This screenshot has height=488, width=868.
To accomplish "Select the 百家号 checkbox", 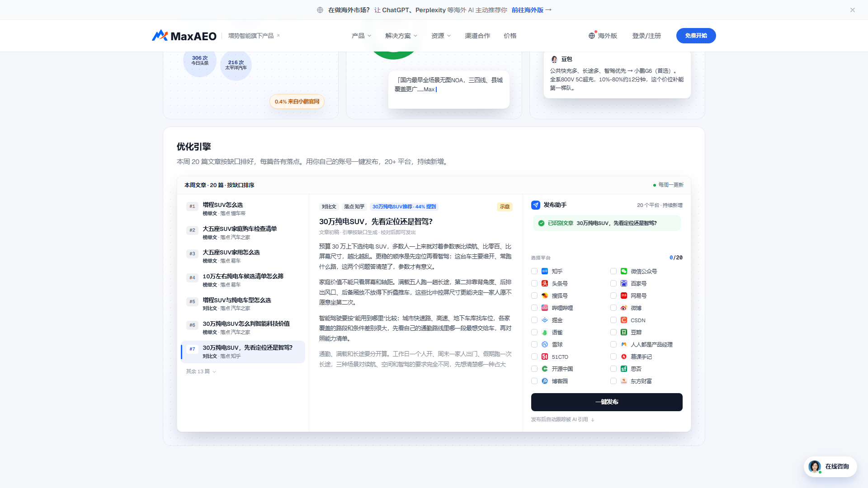I will pos(613,283).
